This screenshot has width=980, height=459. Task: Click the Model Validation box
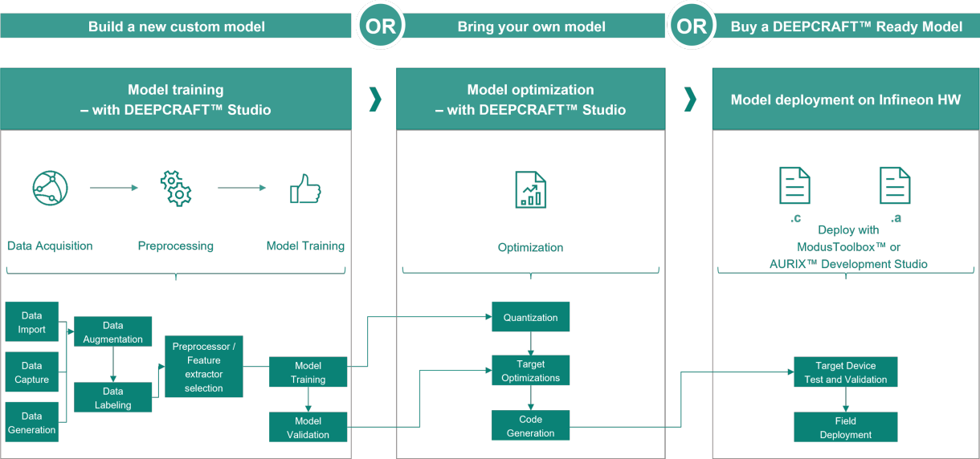(308, 427)
